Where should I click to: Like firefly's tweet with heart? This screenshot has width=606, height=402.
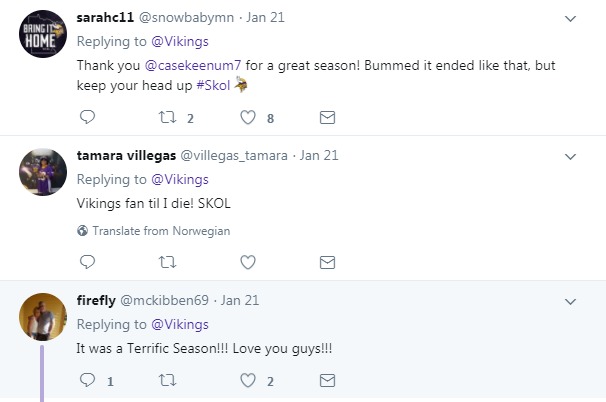click(247, 380)
